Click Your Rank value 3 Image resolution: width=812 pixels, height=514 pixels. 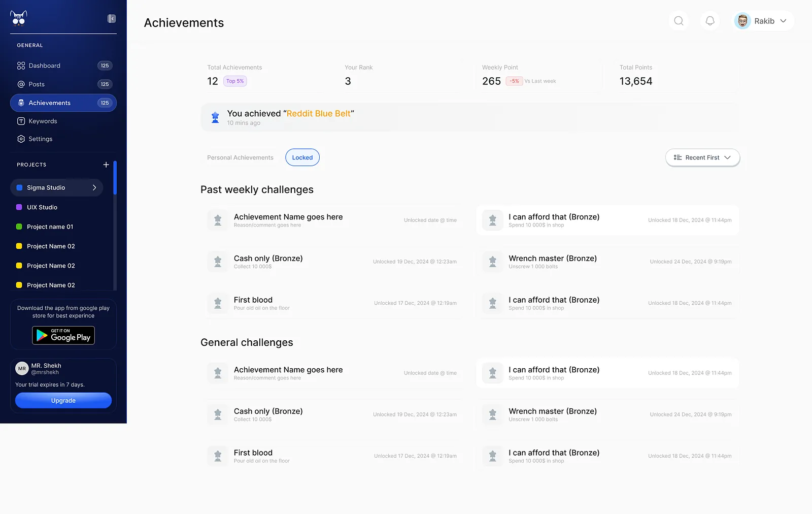[348, 81]
